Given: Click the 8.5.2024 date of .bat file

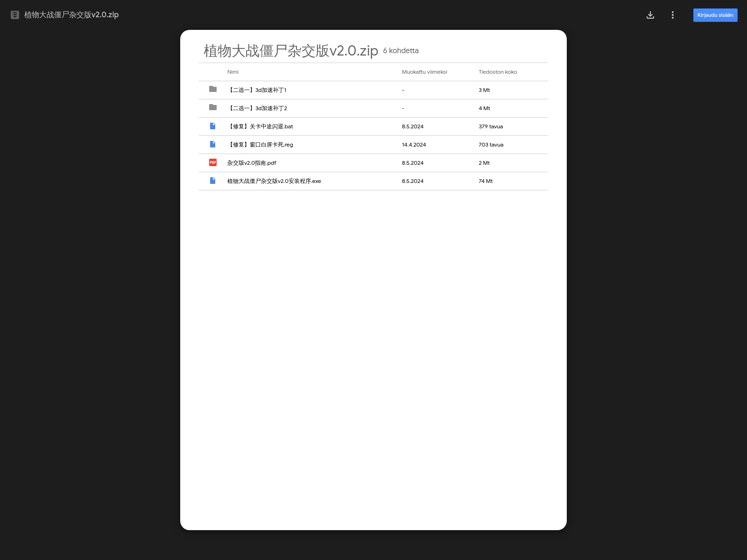Looking at the screenshot, I should point(413,126).
